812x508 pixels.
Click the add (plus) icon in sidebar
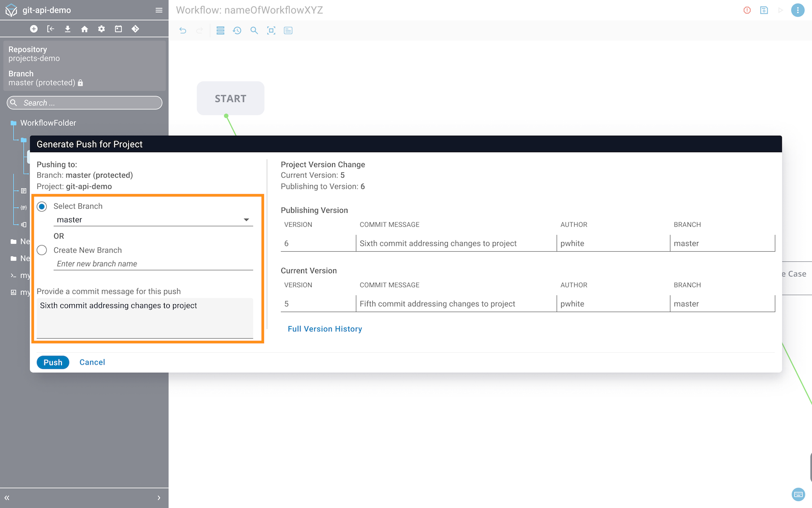pyautogui.click(x=34, y=29)
